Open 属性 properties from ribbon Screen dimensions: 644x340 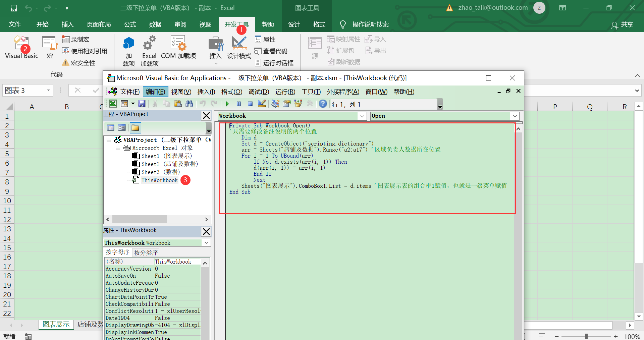[x=265, y=40]
